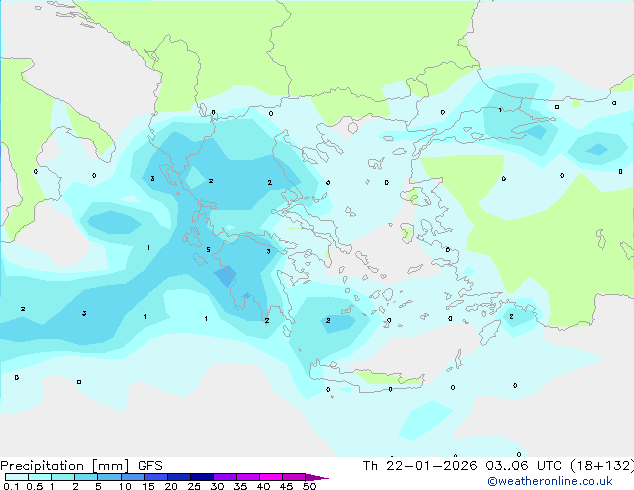Pick the 10–15 mm legend swatch
The width and height of the screenshot is (634, 490).
(x=133, y=477)
